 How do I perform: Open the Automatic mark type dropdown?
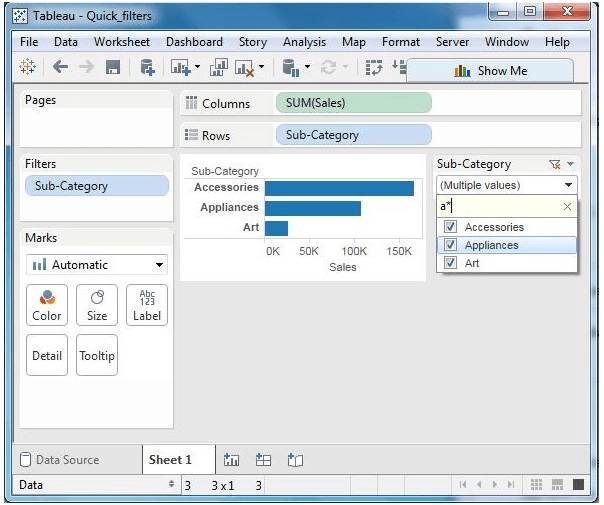point(97,265)
